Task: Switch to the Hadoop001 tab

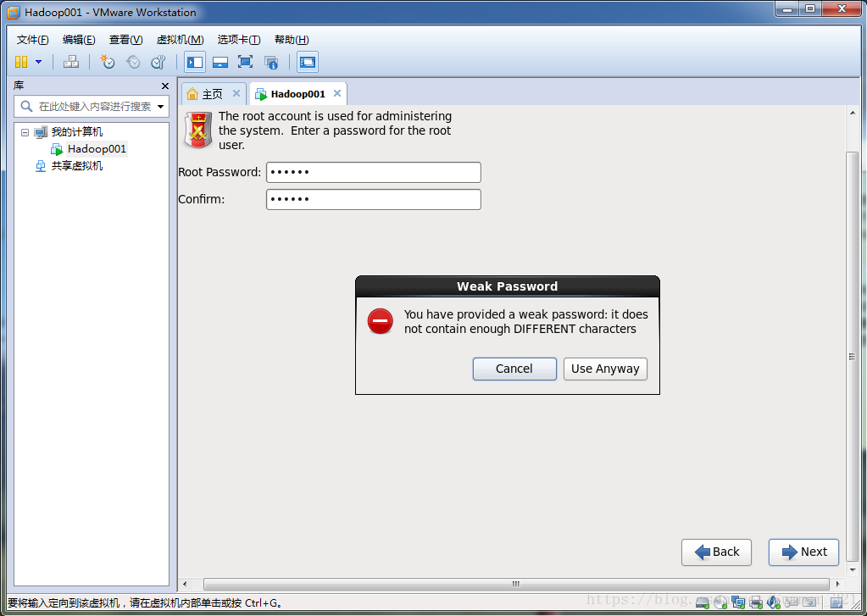Action: coord(297,94)
